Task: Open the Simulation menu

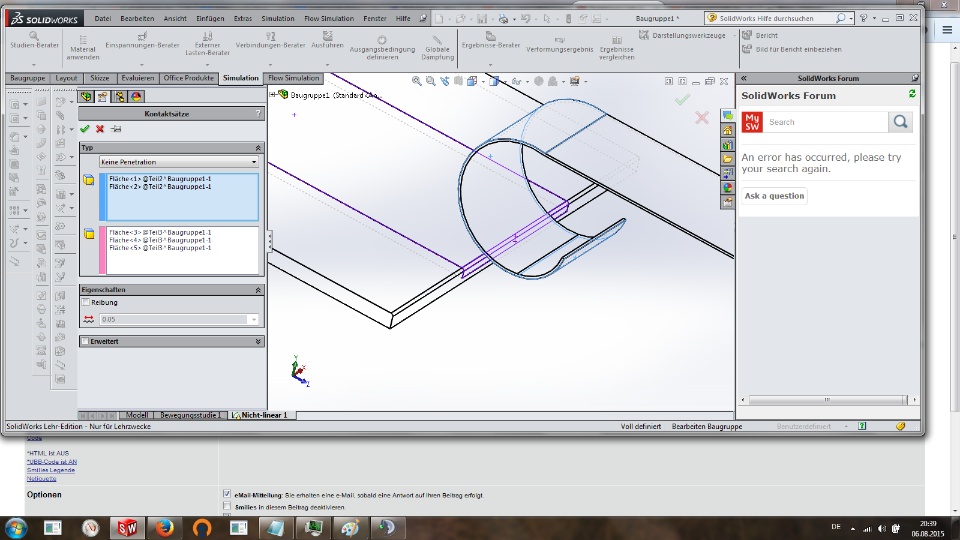Action: click(278, 18)
